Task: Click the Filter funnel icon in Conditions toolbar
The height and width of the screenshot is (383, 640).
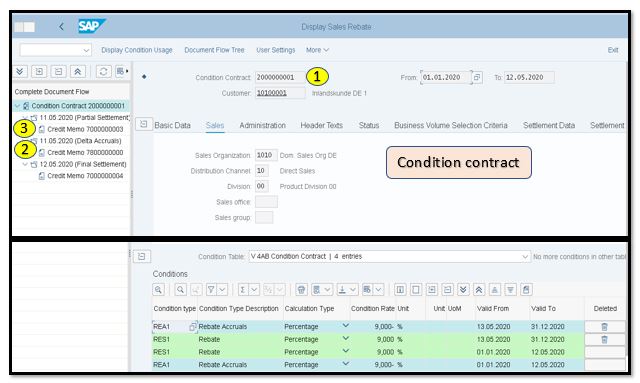Action: pyautogui.click(x=211, y=289)
